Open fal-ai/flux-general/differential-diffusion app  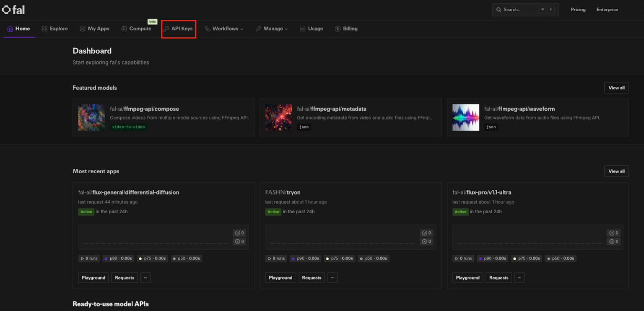point(129,192)
